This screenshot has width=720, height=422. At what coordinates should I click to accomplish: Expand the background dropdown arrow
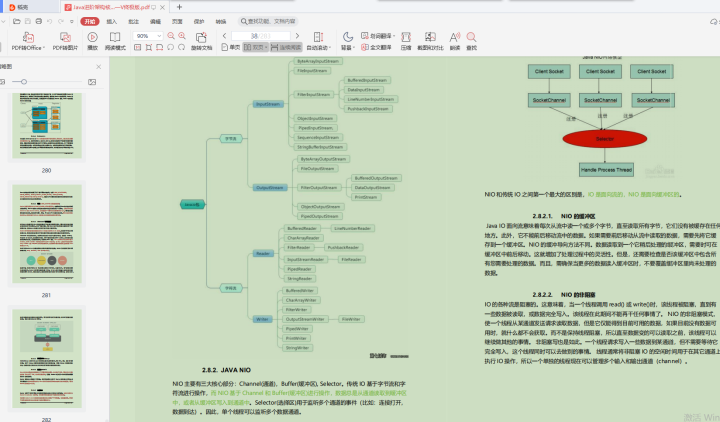click(x=354, y=48)
